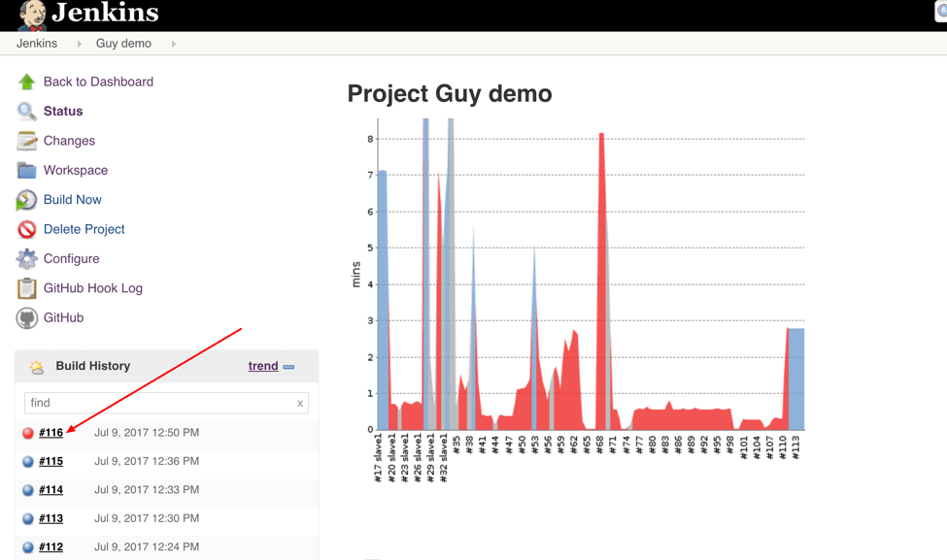The image size is (947, 560).
Task: Collapse the build trend with the minus icon
Action: pyautogui.click(x=288, y=367)
